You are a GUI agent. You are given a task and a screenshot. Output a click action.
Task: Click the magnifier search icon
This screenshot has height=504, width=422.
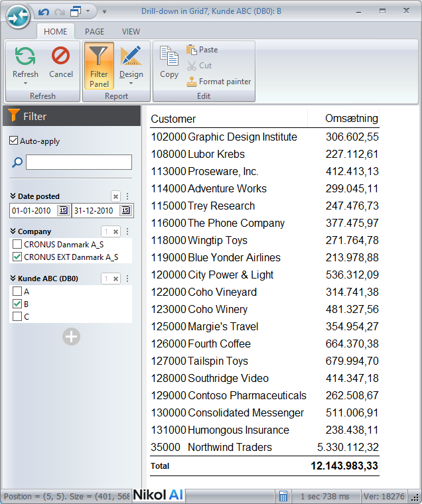tap(17, 162)
